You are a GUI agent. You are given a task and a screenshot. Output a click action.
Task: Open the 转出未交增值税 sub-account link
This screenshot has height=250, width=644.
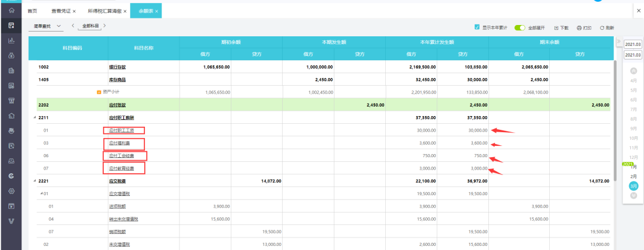click(123, 219)
